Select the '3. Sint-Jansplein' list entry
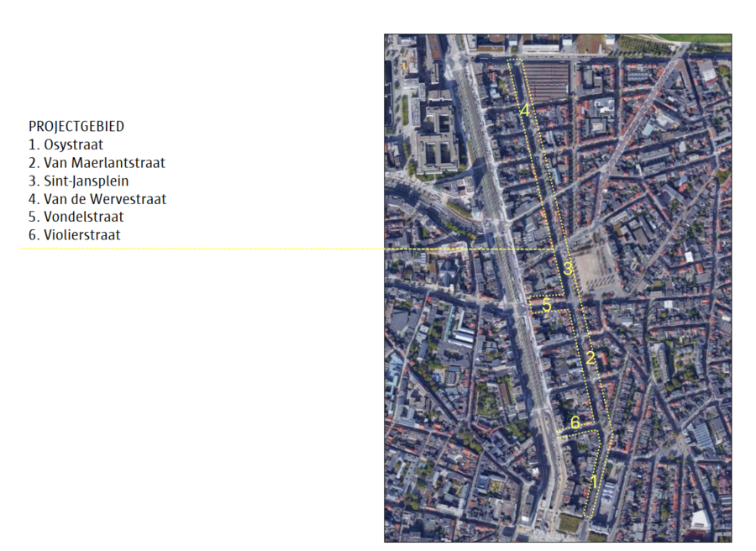The height and width of the screenshot is (551, 756). (78, 181)
